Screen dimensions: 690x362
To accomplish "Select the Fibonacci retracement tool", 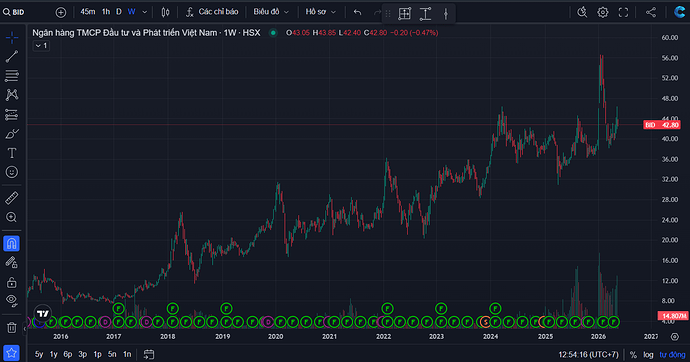I will [x=12, y=76].
